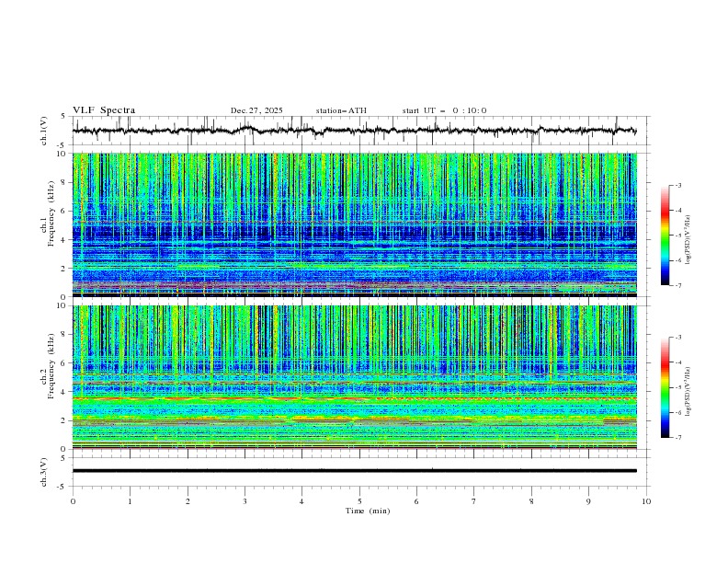Click the ch.1 colorbar "log(PSD)(V²/Hz)" label
Viewport: 728px width, 563px height.
point(688,240)
